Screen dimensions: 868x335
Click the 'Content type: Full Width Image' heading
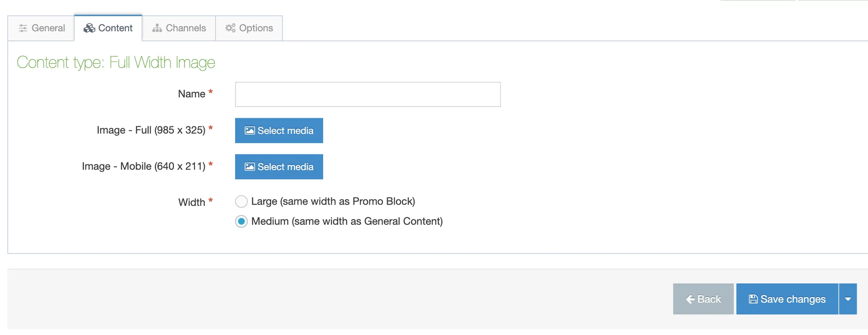coord(116,62)
